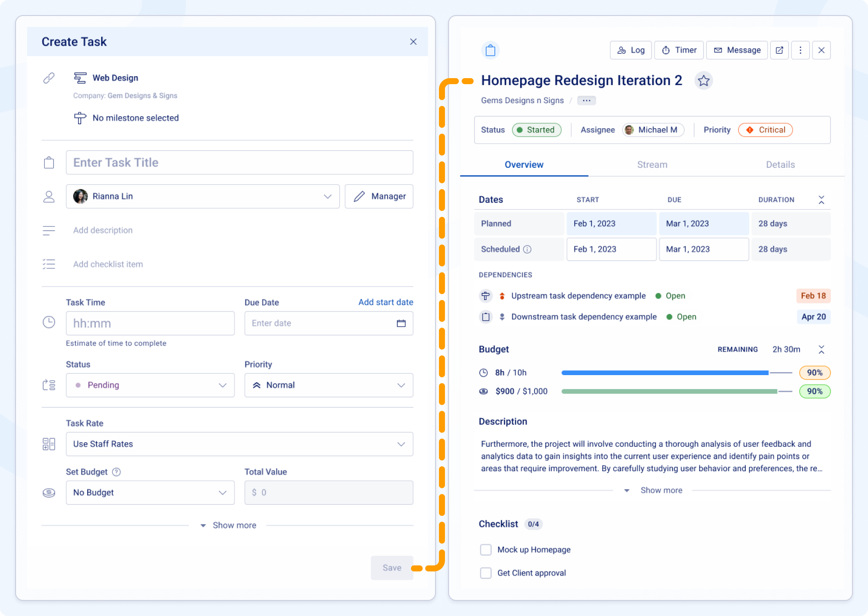Switch to the Details tab
The height and width of the screenshot is (616, 868).
coord(780,165)
